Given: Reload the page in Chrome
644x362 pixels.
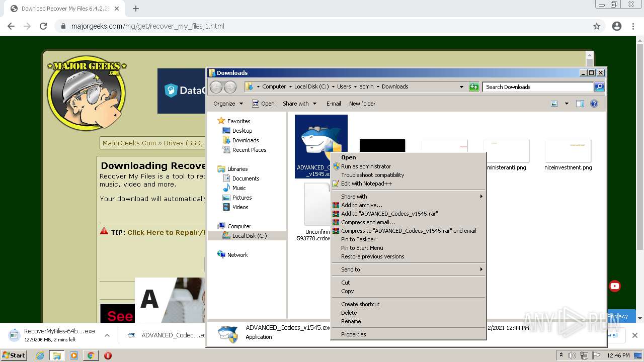Looking at the screenshot, I should (43, 26).
